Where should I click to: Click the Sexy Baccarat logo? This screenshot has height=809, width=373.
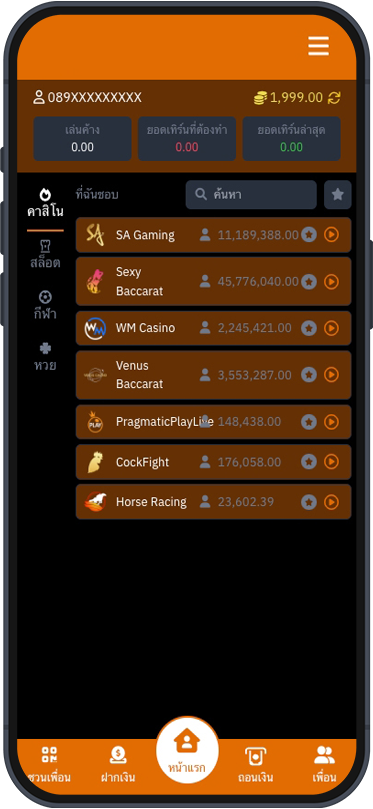coord(95,281)
